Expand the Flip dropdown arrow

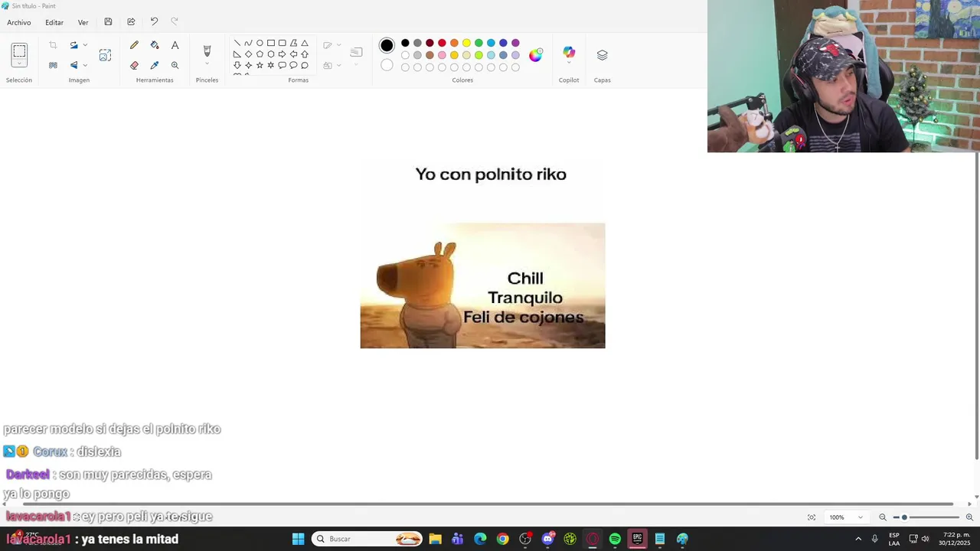click(85, 65)
